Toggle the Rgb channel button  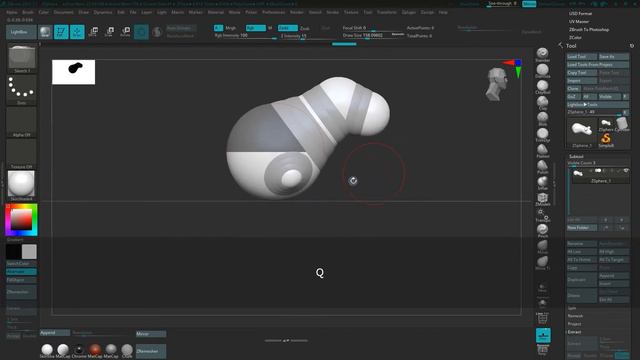click(256, 28)
